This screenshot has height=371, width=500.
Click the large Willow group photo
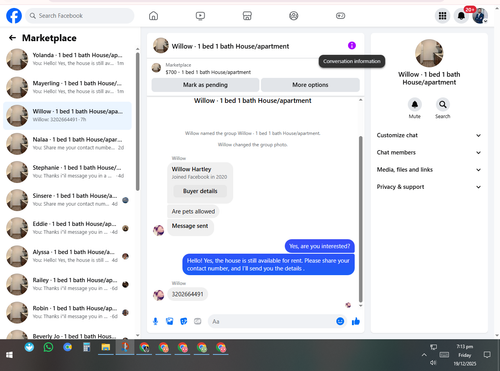pos(429,53)
